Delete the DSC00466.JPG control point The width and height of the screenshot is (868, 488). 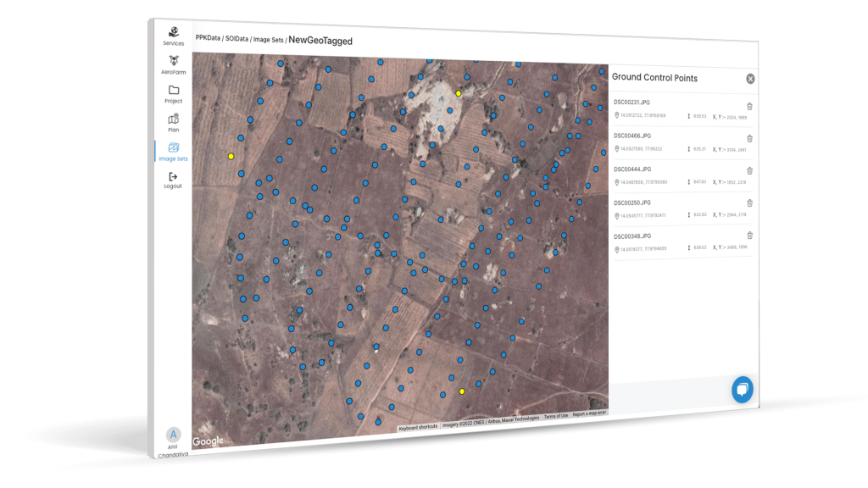pyautogui.click(x=749, y=138)
